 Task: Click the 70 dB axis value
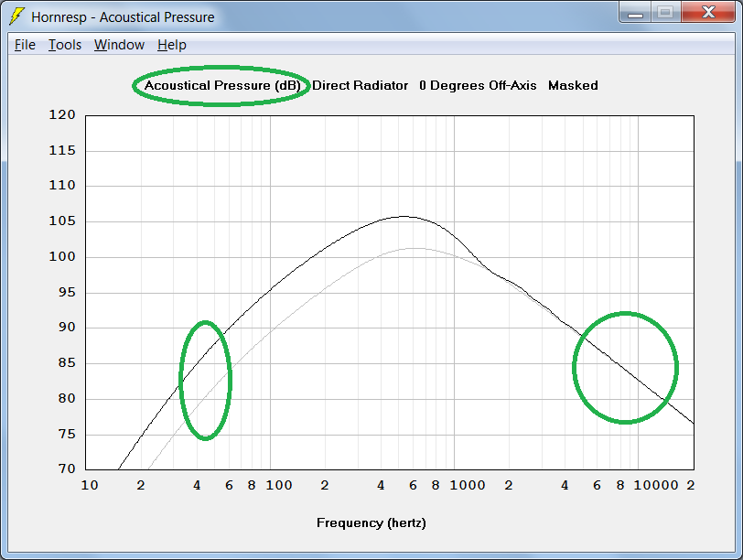67,468
